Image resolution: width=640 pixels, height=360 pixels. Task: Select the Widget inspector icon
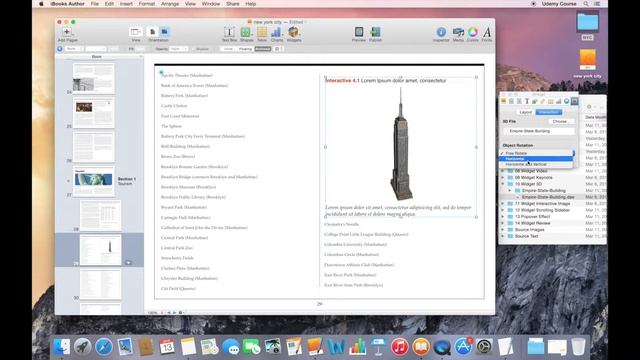574,101
